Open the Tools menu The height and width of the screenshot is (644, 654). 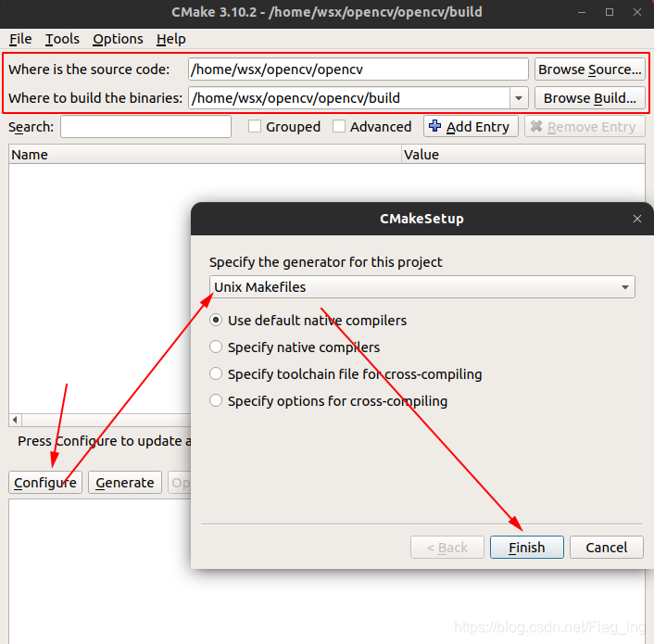(62, 39)
